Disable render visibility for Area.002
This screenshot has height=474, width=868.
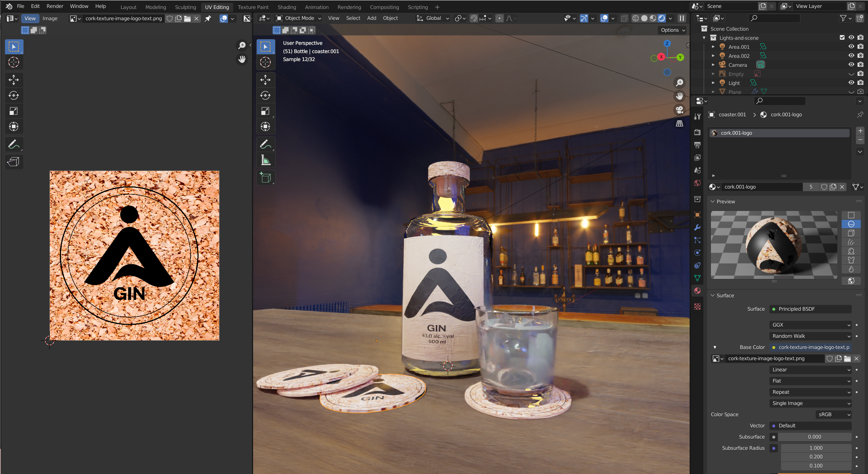860,56
